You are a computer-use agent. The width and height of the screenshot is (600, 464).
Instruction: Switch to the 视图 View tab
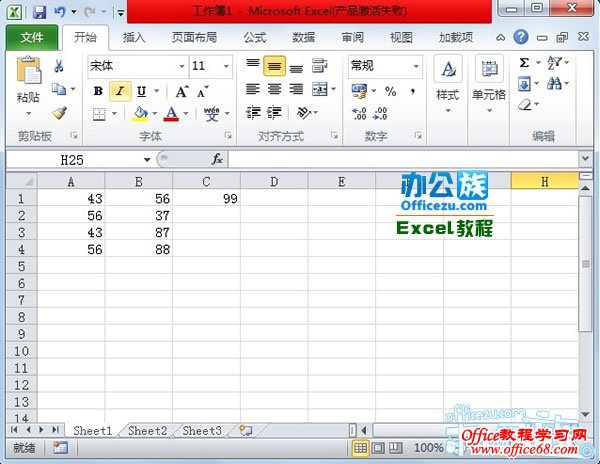tap(401, 37)
